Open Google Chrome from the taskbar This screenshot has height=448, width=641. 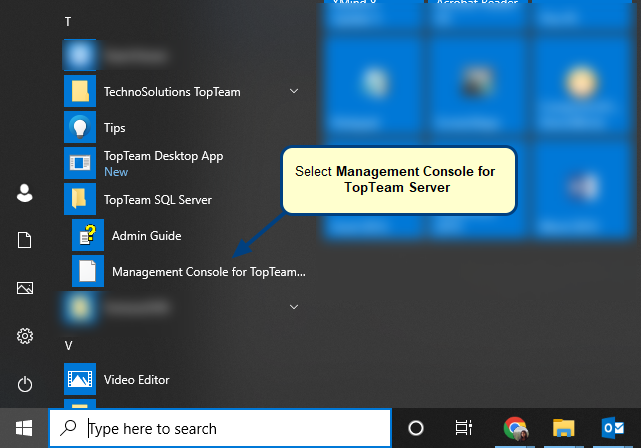[515, 428]
